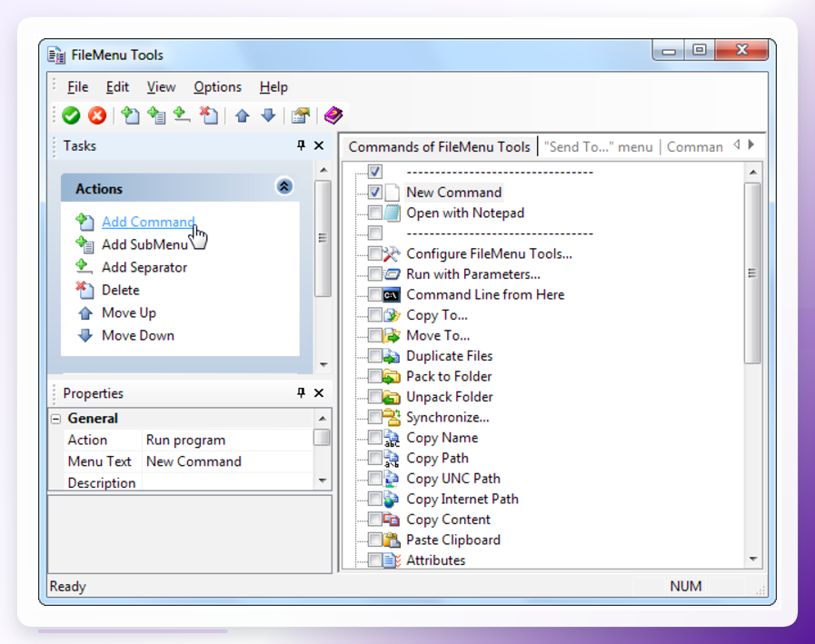Screen dimensions: 815x644
Task: Click the Copy To folder icon
Action: click(x=392, y=315)
